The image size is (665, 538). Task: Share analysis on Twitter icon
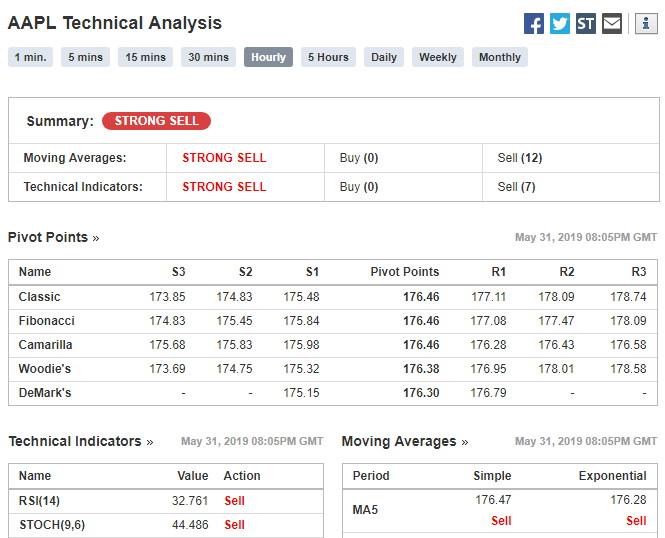[560, 23]
